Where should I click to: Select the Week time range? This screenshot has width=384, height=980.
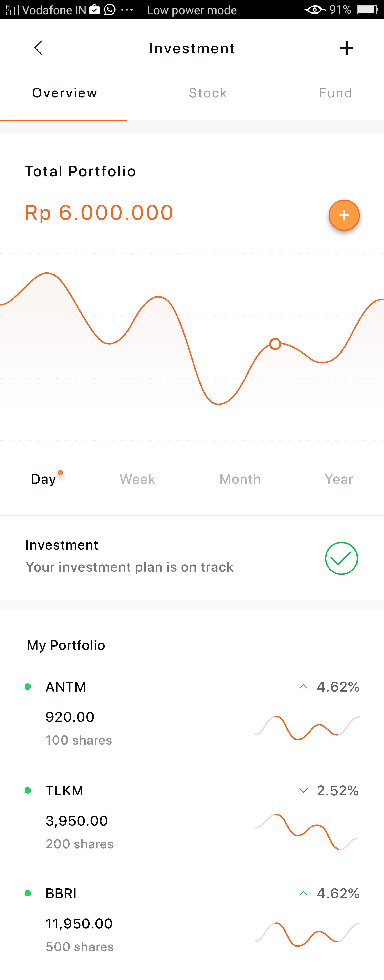(x=137, y=479)
